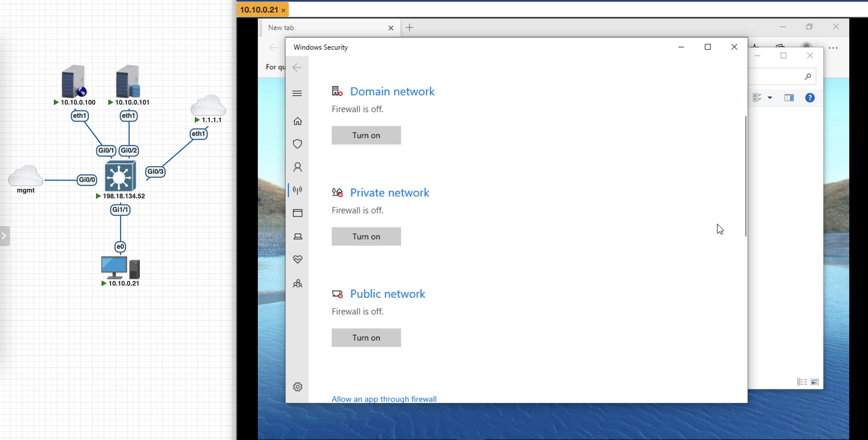Open Account protection person icon

click(x=297, y=167)
